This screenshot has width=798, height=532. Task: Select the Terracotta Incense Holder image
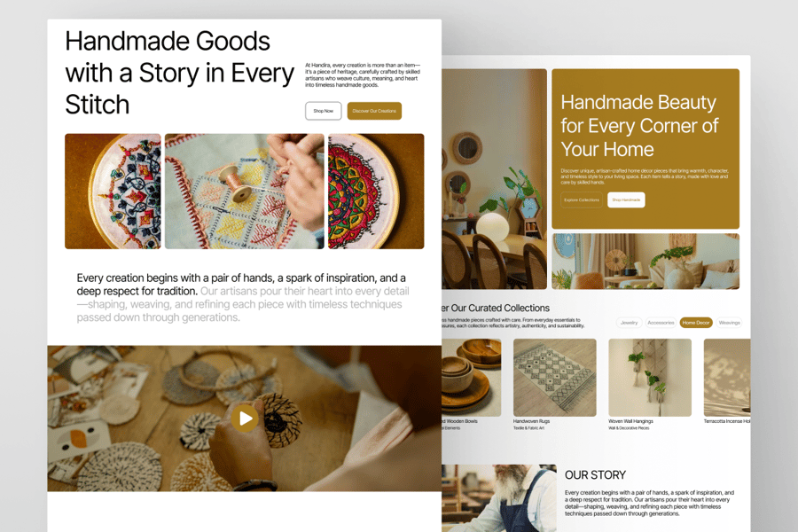[x=727, y=378]
